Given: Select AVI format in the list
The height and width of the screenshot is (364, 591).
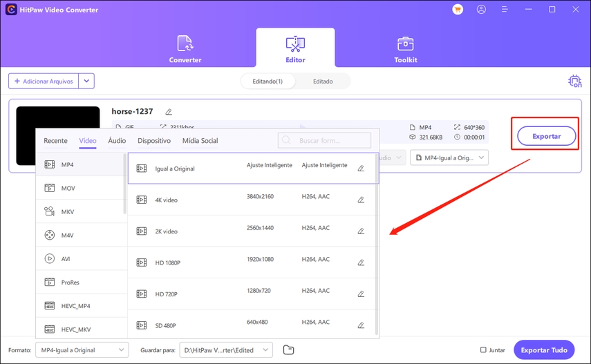Looking at the screenshot, I should tap(79, 258).
